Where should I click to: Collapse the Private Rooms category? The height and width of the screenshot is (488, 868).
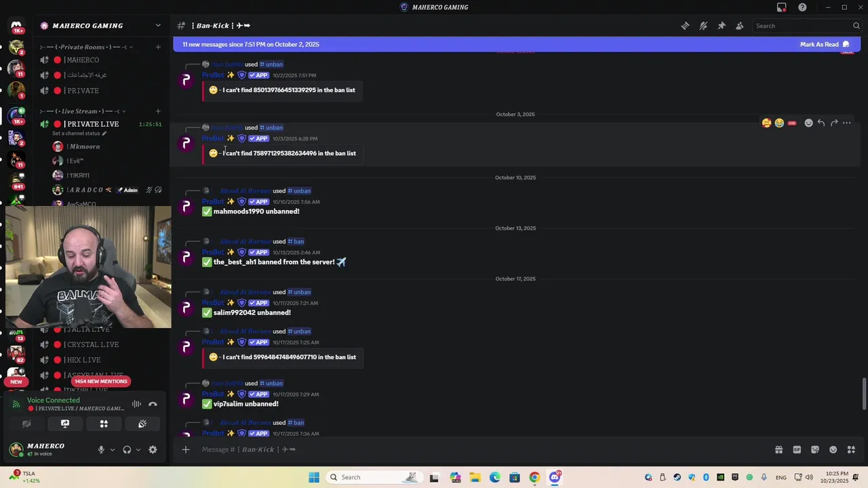click(x=86, y=47)
